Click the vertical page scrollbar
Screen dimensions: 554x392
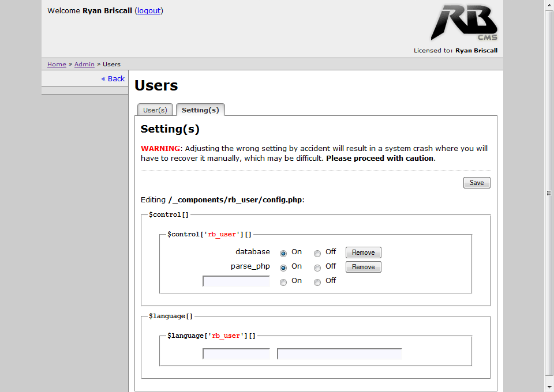549,193
